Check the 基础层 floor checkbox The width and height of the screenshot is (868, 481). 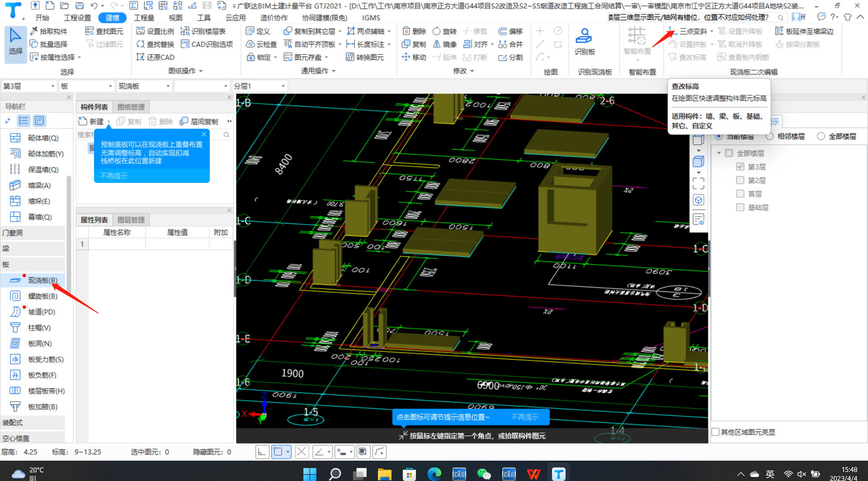[x=740, y=207]
